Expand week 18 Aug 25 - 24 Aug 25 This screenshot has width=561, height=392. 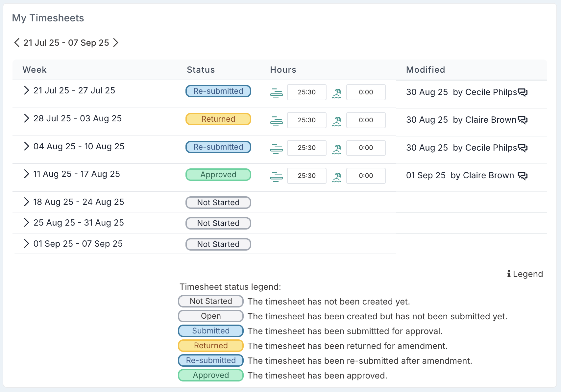pyautogui.click(x=26, y=202)
